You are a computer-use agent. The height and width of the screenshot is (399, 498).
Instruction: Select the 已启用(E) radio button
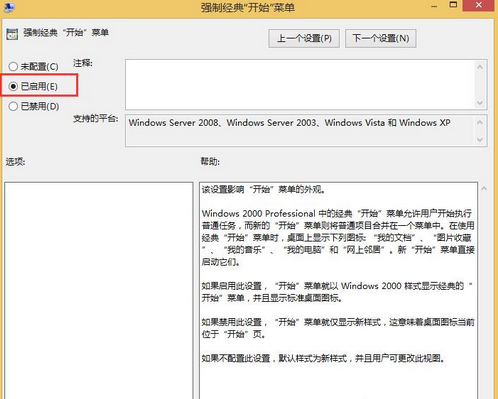coord(33,86)
